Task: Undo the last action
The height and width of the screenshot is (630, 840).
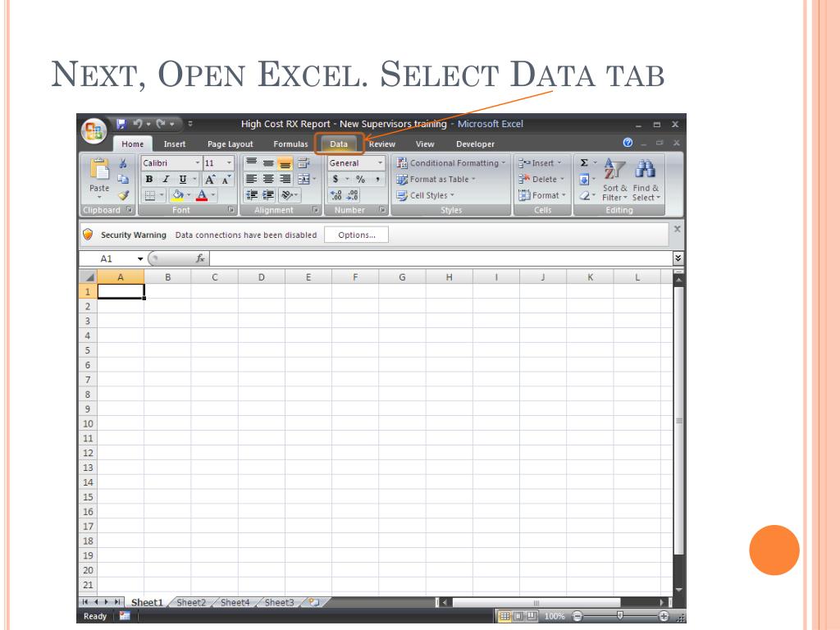Action: [138, 124]
